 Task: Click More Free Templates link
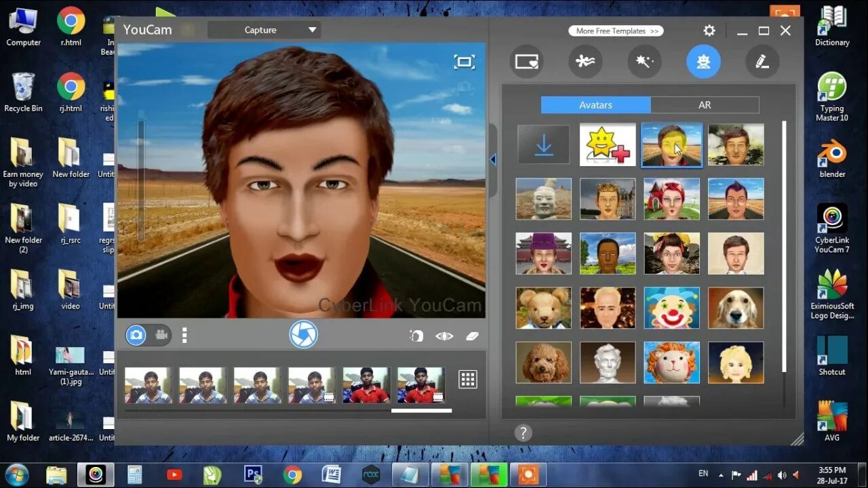tap(616, 30)
